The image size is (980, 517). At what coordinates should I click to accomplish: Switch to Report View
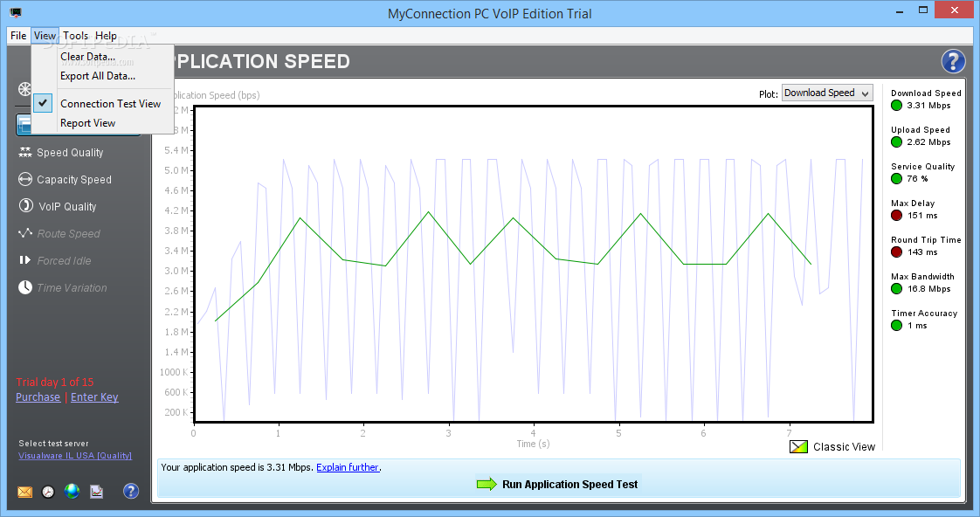[x=87, y=123]
